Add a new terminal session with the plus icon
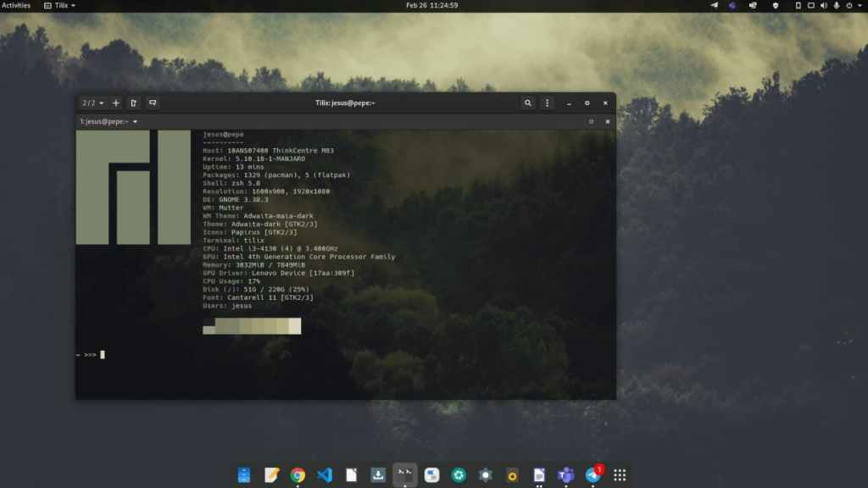 coord(116,103)
